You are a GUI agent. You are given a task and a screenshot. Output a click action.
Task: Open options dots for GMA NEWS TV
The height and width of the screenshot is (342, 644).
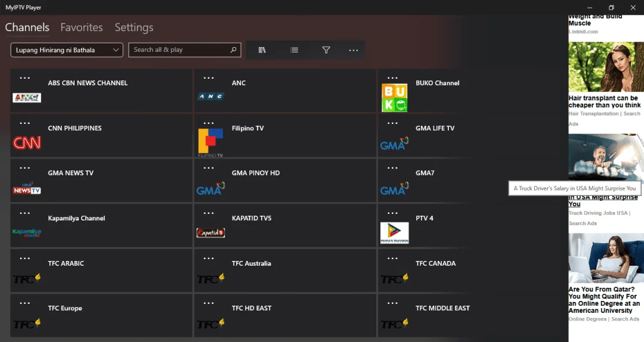pyautogui.click(x=24, y=168)
